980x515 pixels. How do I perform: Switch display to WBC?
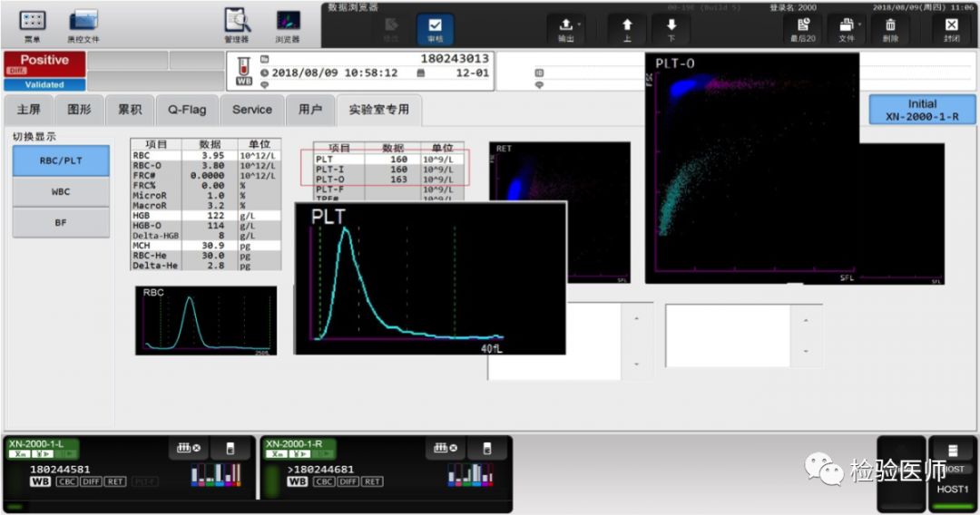(x=61, y=192)
